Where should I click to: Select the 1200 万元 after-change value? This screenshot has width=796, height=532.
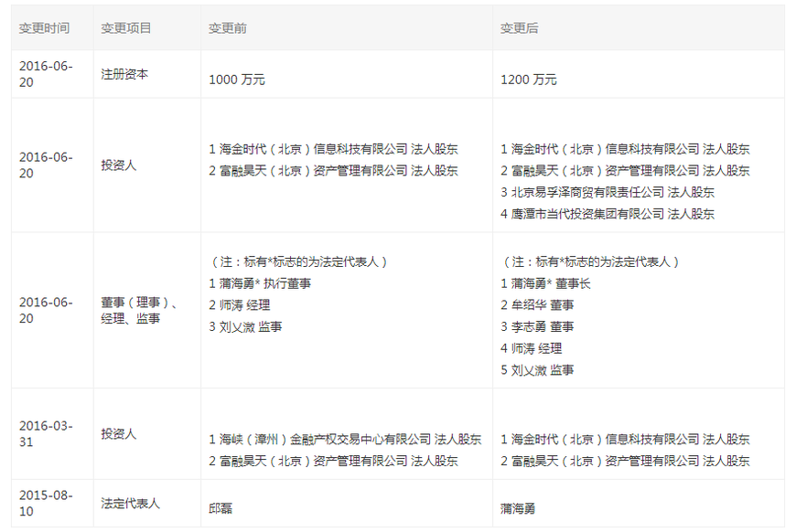point(529,80)
